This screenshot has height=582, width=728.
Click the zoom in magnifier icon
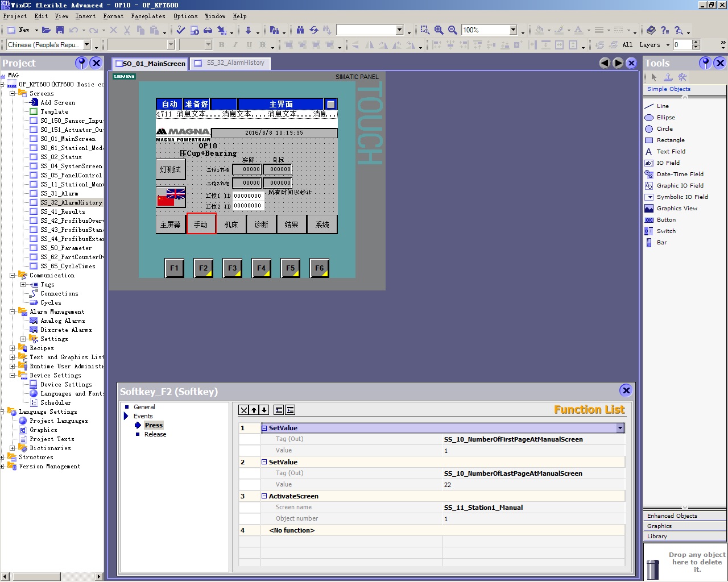tap(439, 30)
